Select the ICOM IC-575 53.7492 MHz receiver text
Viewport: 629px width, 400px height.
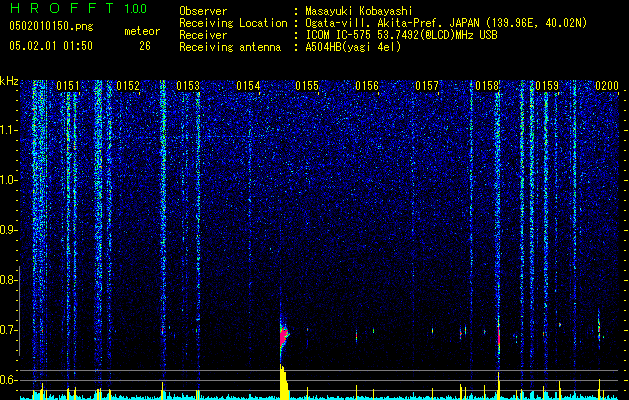pos(401,35)
